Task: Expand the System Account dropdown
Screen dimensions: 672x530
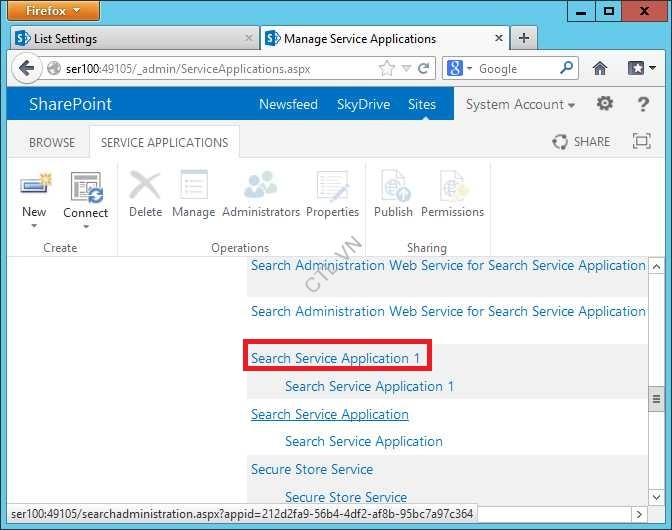Action: (520, 105)
